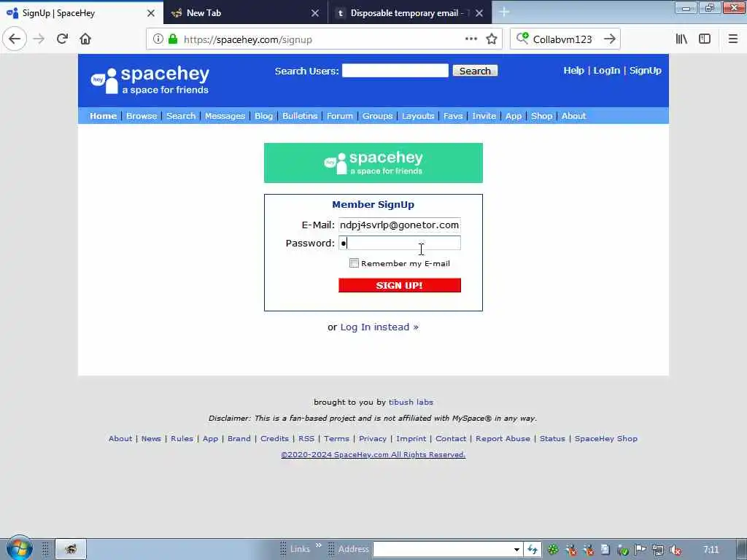The height and width of the screenshot is (560, 747).
Task: Toggle the sidebar view icon
Action: tap(705, 39)
